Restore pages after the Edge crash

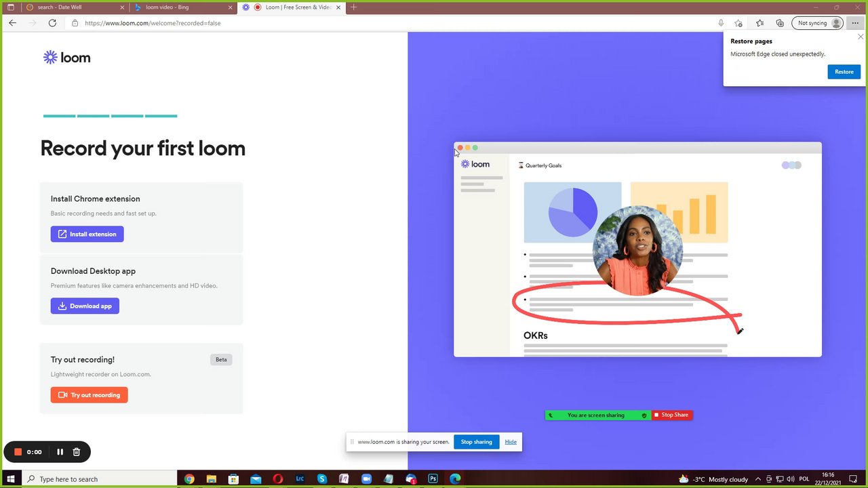click(x=844, y=72)
